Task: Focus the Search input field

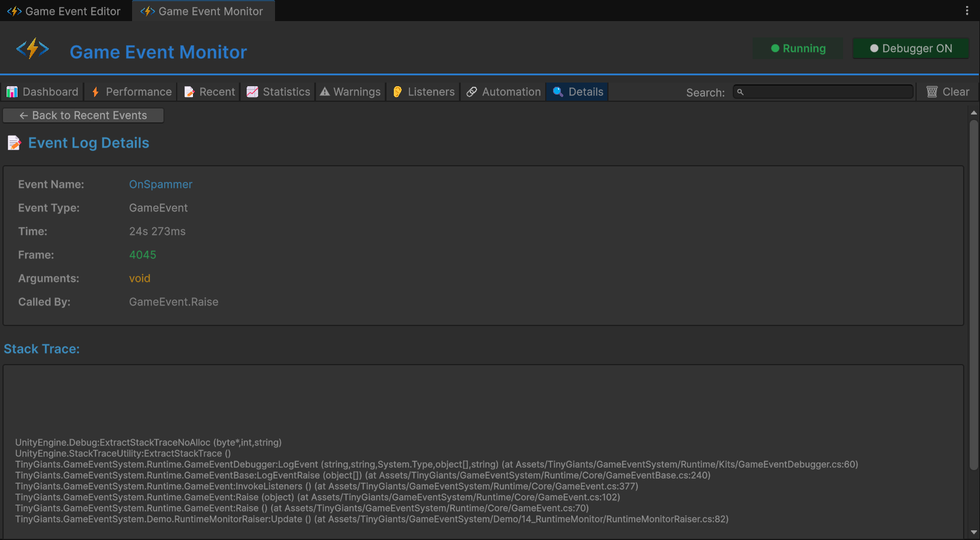Action: 823,92
